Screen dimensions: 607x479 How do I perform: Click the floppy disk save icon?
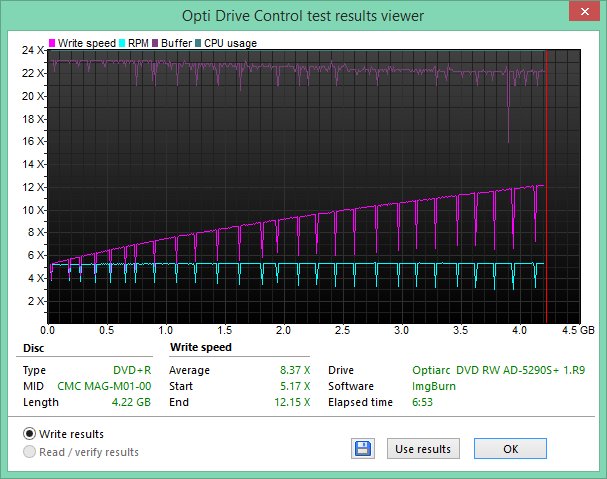[363, 449]
